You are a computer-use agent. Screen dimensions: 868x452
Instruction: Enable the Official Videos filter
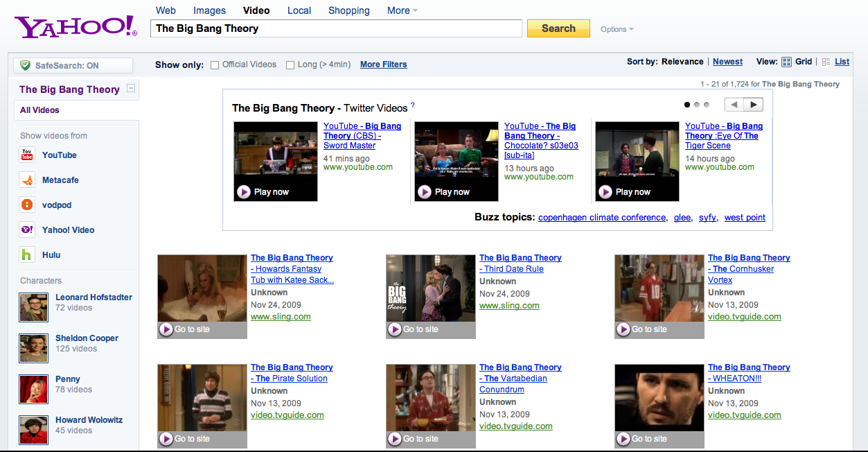pyautogui.click(x=215, y=64)
